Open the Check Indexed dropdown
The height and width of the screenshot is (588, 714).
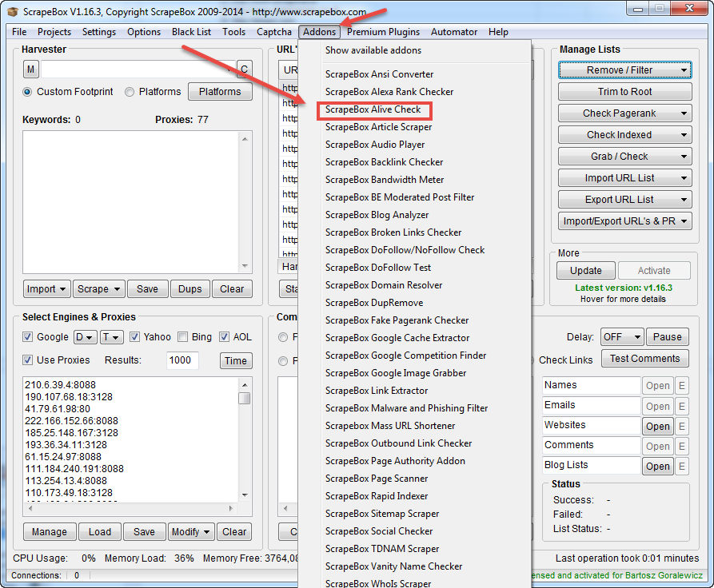[x=624, y=135]
